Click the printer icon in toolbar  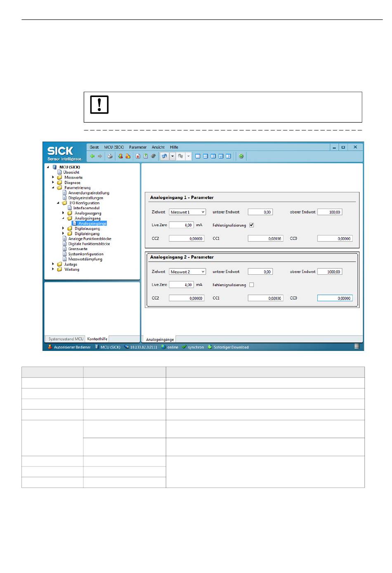110,156
